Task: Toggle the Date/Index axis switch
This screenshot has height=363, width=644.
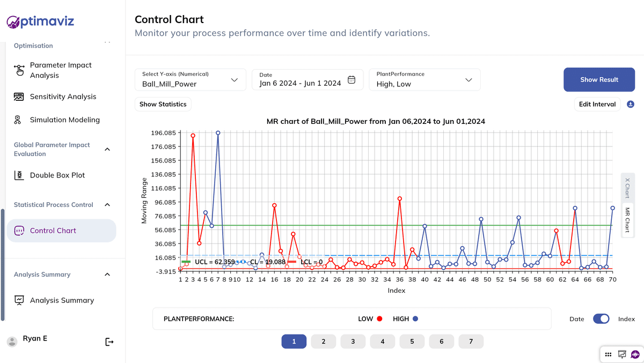Action: click(x=601, y=319)
